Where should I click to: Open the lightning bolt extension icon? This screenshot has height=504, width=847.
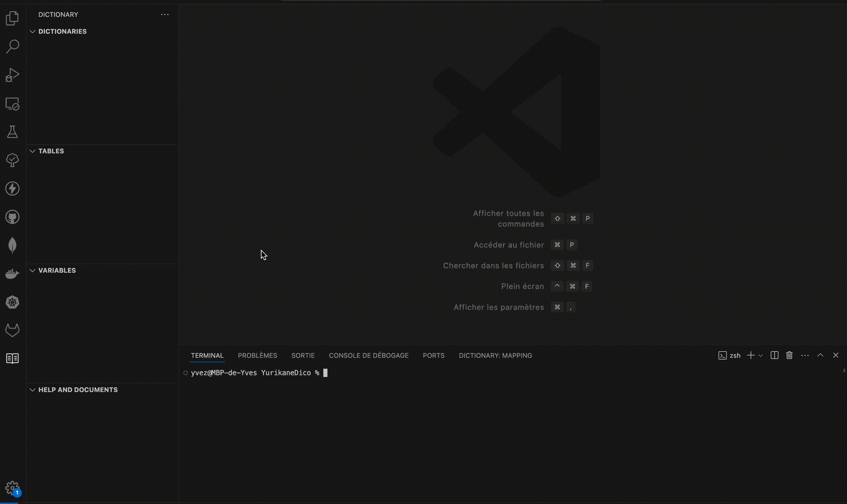(12, 188)
